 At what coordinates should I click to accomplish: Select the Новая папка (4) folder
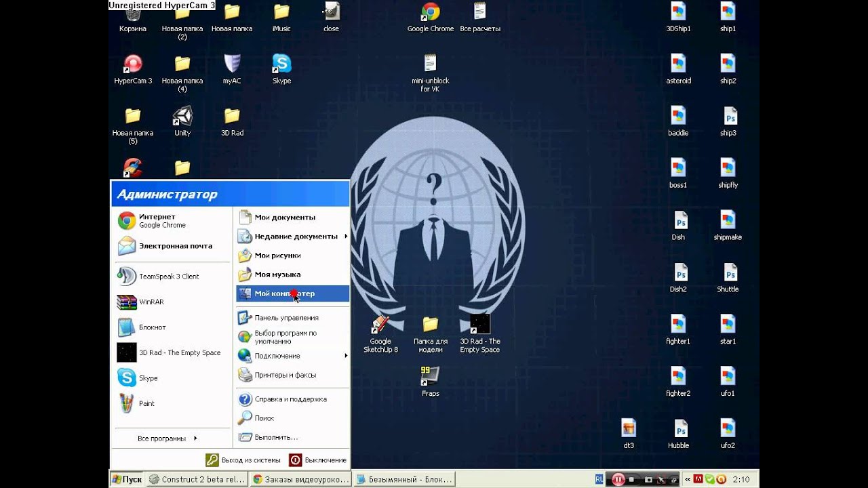[x=182, y=73]
